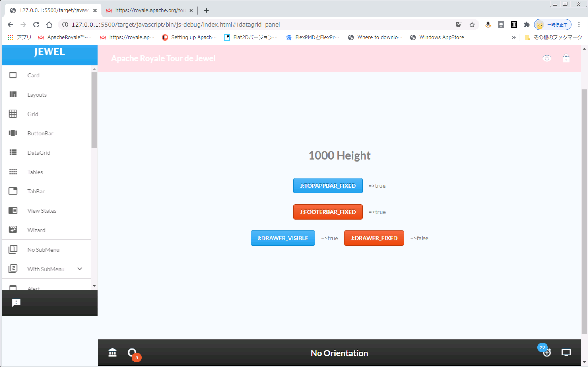
Task: Toggle the eye visibility icon in header
Action: click(x=547, y=58)
